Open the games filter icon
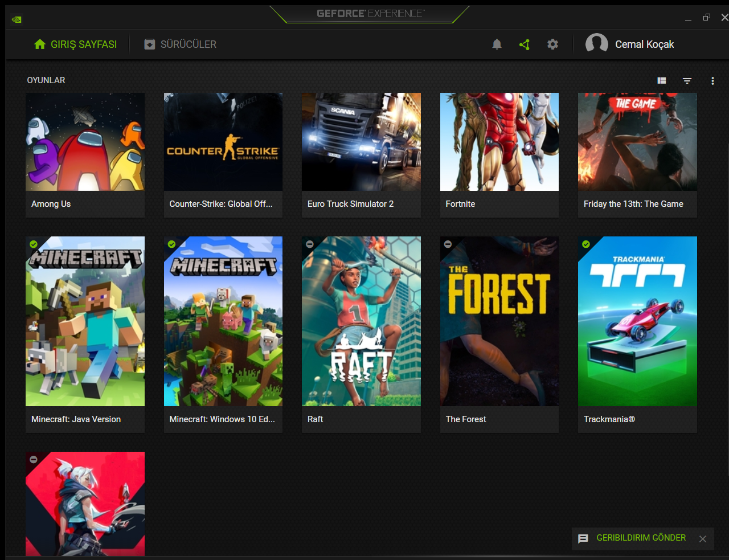The height and width of the screenshot is (560, 729). click(x=687, y=81)
